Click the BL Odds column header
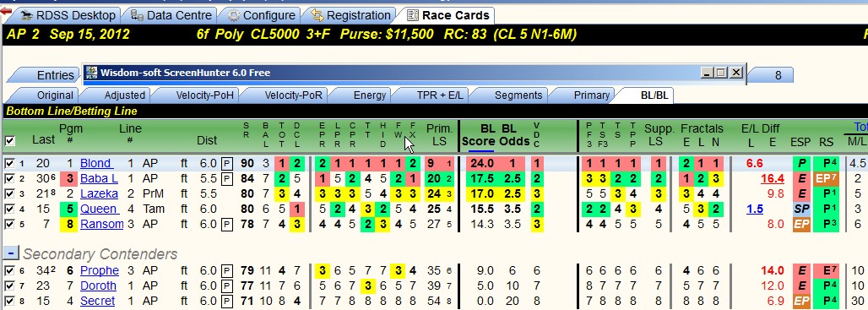 point(515,135)
